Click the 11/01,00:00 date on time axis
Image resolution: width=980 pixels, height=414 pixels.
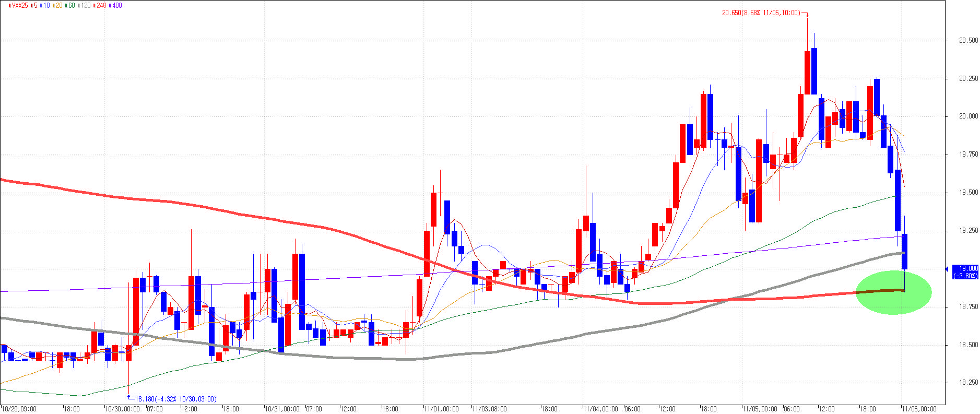click(442, 409)
